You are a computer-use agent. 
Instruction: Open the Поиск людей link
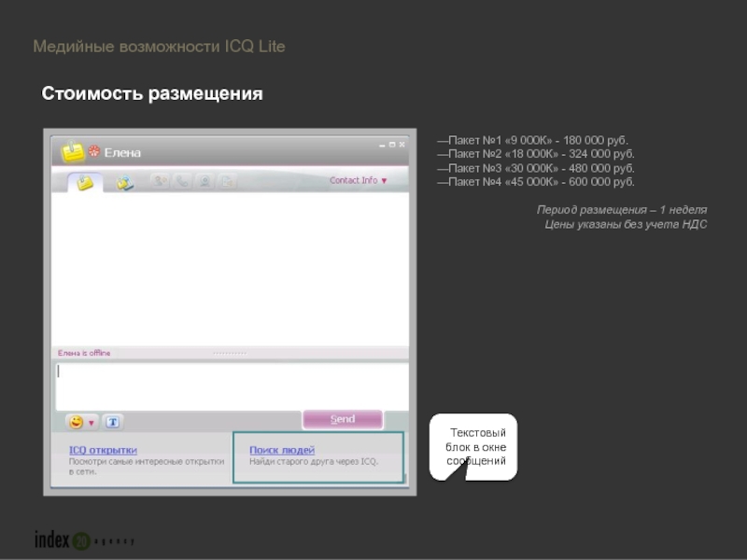click(x=282, y=450)
